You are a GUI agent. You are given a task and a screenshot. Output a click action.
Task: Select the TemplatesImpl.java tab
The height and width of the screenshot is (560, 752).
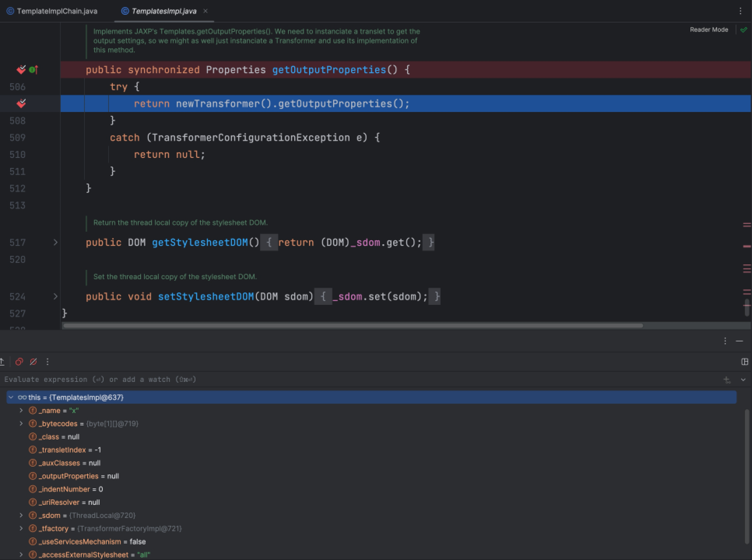[164, 11]
